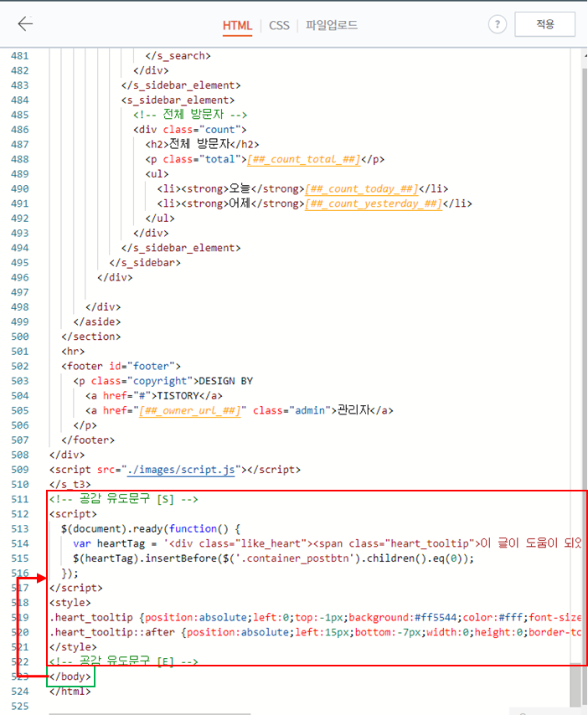The image size is (588, 715).
Task: Switch to the CSS tab
Action: coord(279,25)
